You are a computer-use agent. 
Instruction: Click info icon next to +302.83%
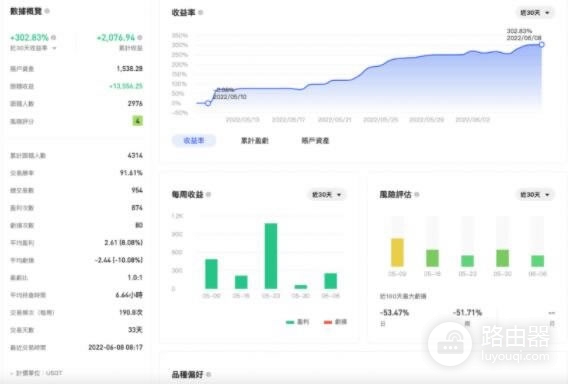click(x=54, y=37)
